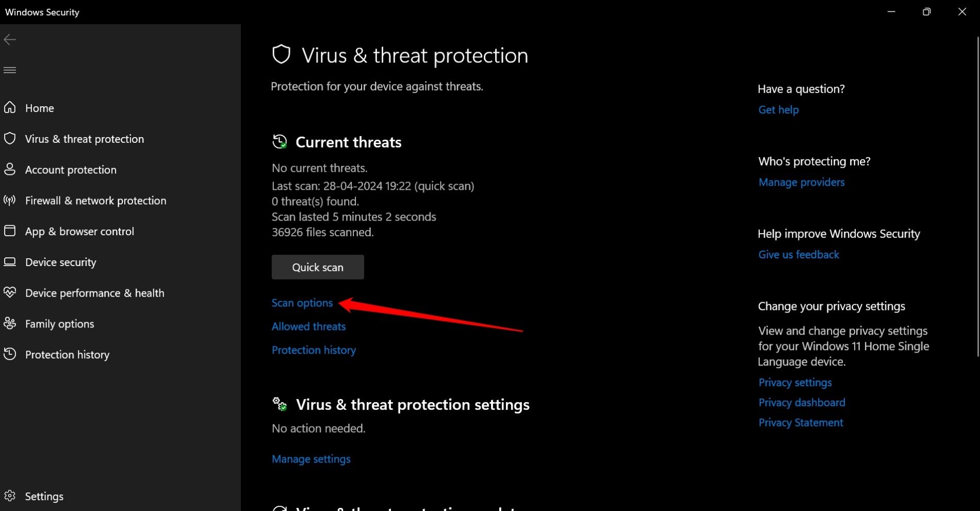
Task: Start a Quick scan
Action: (x=317, y=267)
